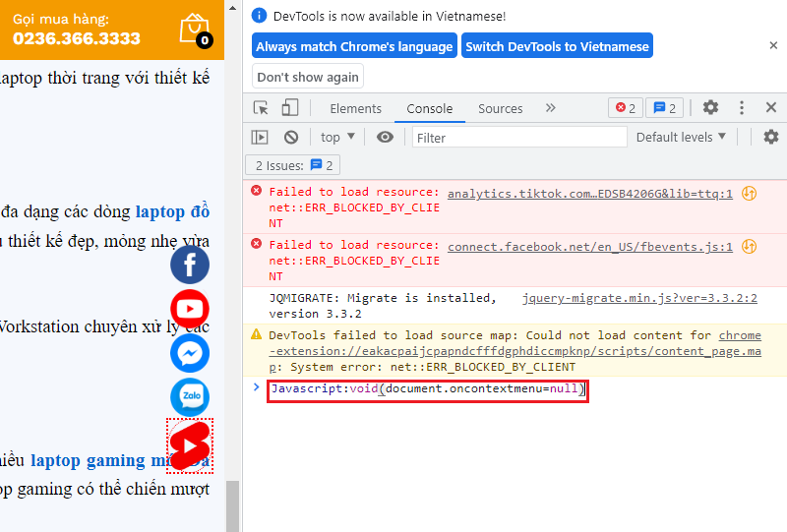Open the red errors counter badge
Viewport: 787px width, 532px height.
coord(626,108)
